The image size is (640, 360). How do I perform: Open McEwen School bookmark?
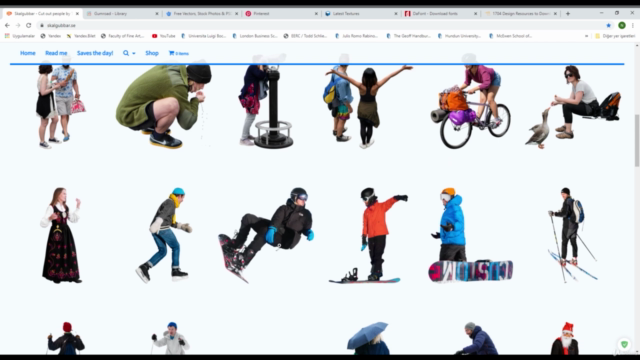(510, 36)
